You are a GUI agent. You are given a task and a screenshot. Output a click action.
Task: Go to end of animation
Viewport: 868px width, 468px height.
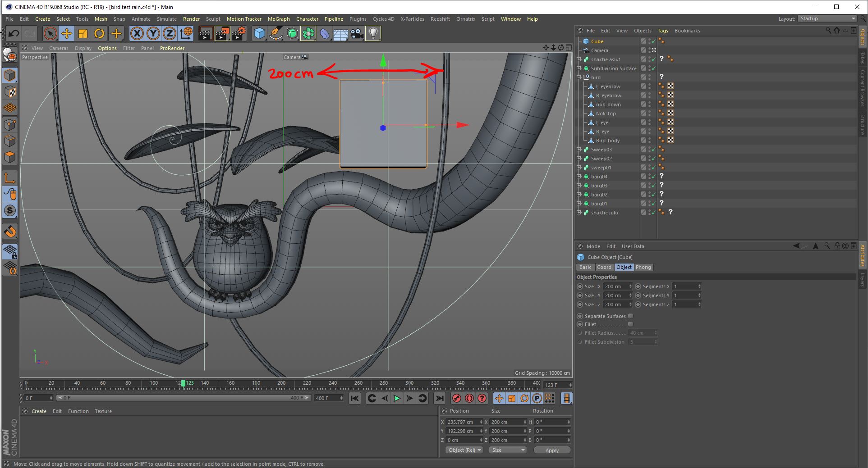pyautogui.click(x=440, y=398)
